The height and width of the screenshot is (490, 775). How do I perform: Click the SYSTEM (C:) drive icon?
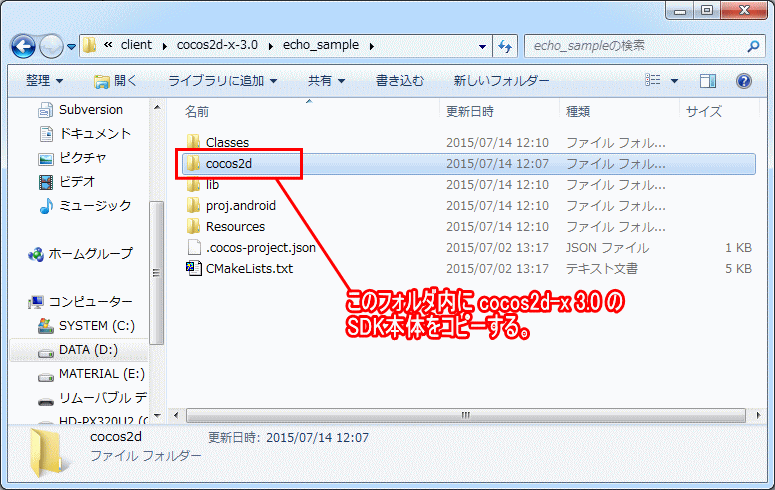click(x=45, y=326)
